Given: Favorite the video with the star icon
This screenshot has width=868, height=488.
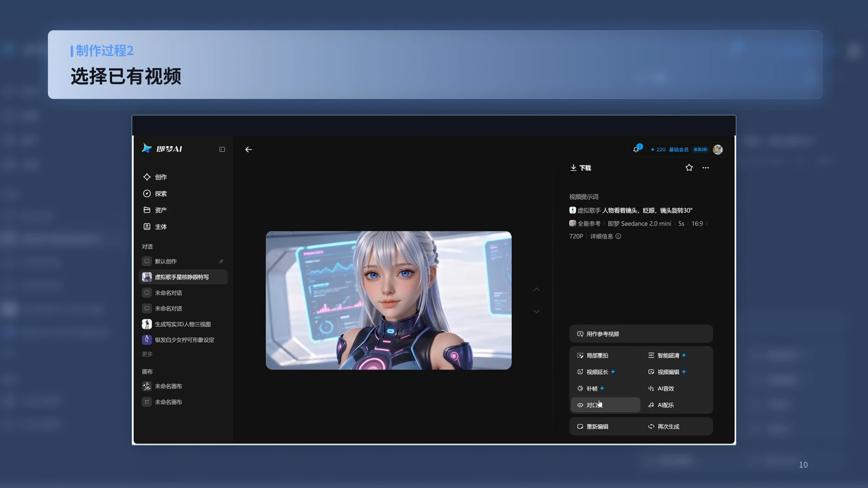Looking at the screenshot, I should tap(689, 168).
